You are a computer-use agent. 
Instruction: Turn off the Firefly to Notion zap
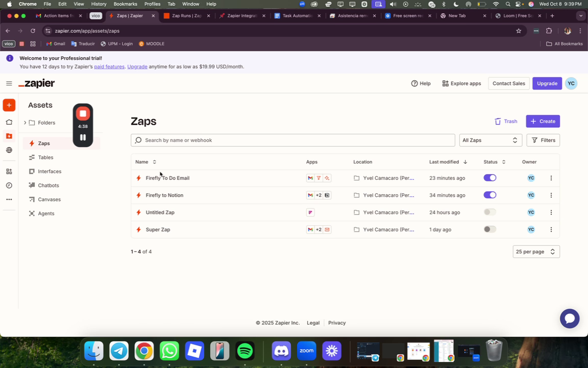pyautogui.click(x=490, y=195)
